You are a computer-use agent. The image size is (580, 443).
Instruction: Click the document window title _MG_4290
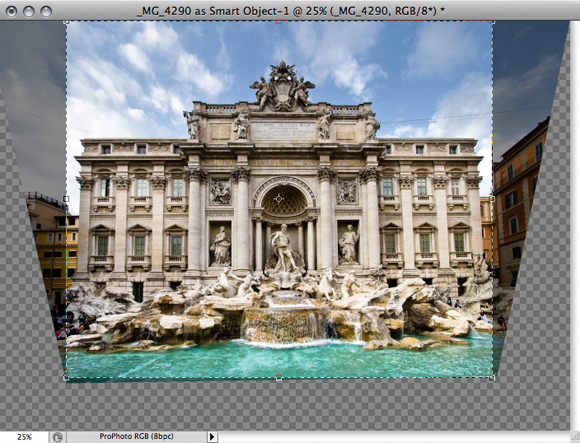click(x=291, y=11)
